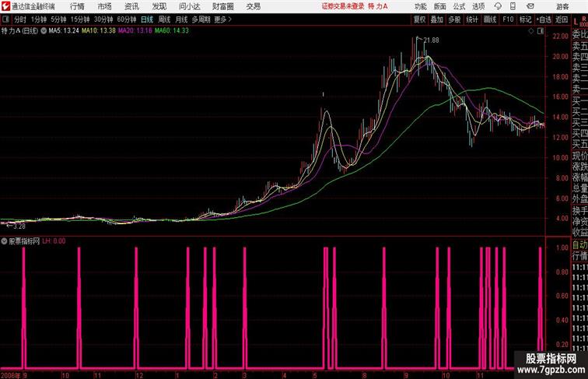
Task: Open the MA indicator settings circle beside 特力A
Action: click(x=44, y=31)
